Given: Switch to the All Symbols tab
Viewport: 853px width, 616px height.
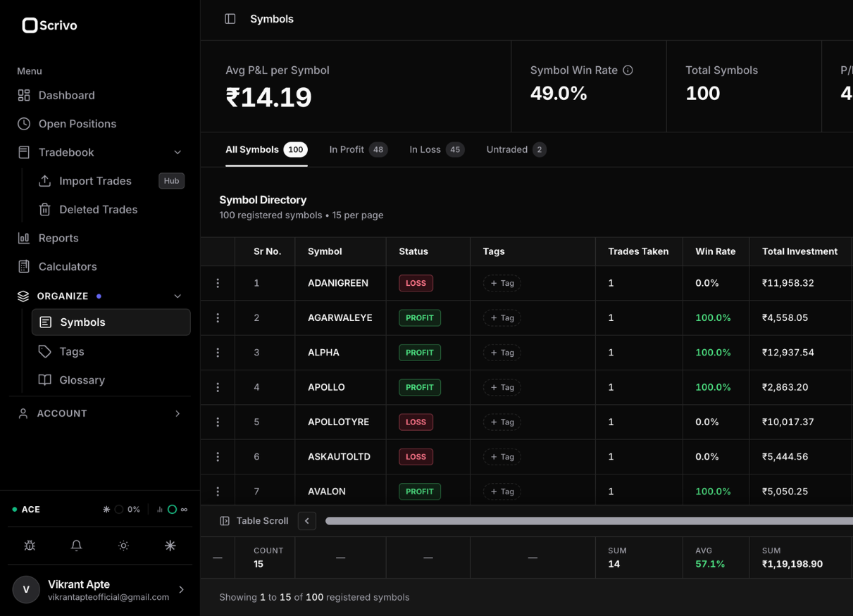Looking at the screenshot, I should coord(266,149).
